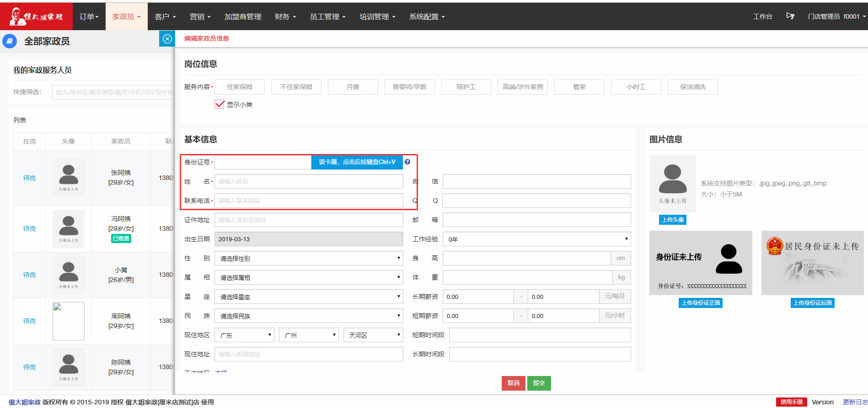This screenshot has width=868, height=408.
Task: Click 周阿姨's broken avatar image
Action: pos(69,321)
